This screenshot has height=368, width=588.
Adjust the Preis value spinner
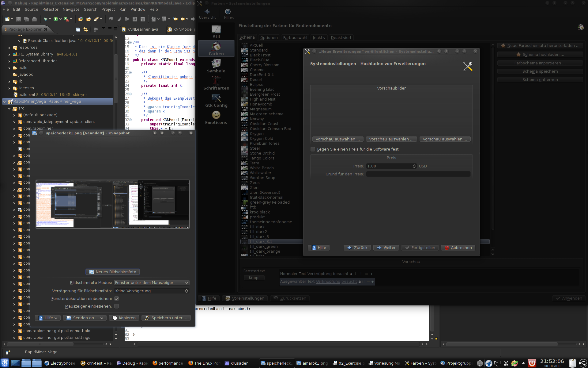pyautogui.click(x=414, y=166)
